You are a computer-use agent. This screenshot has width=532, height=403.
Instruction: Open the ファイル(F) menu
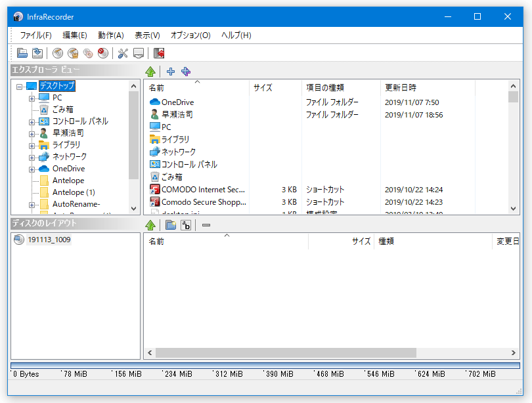(x=35, y=35)
